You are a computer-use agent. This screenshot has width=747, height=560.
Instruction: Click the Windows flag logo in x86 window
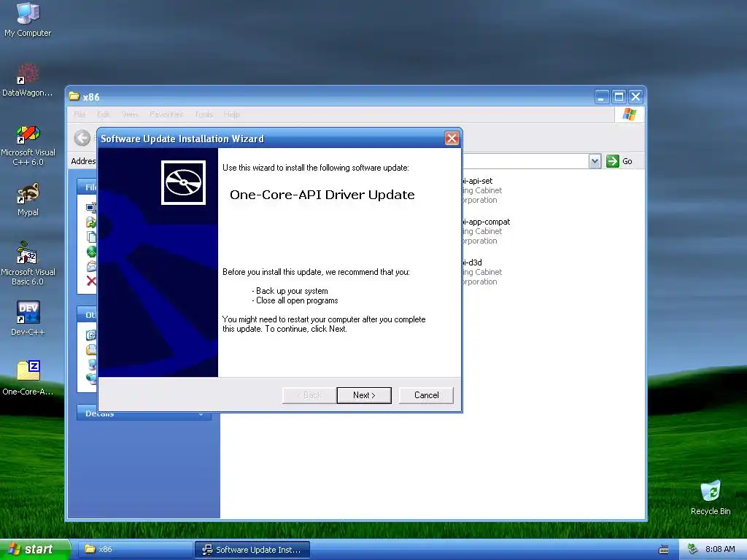point(629,114)
